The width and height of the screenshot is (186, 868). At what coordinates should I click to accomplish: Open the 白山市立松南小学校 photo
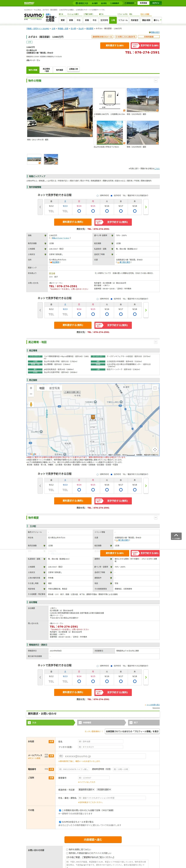pos(109,133)
